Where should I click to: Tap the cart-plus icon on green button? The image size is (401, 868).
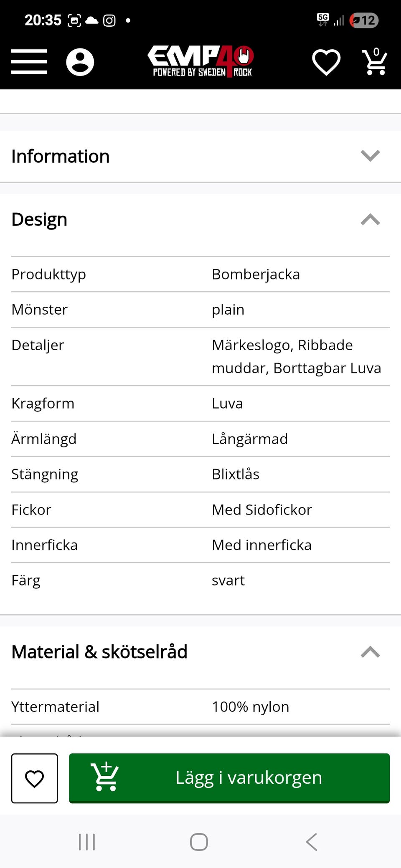105,777
